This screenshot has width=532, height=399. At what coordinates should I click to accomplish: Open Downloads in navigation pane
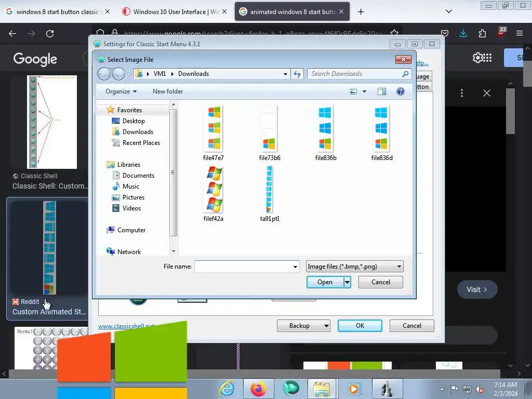(137, 131)
